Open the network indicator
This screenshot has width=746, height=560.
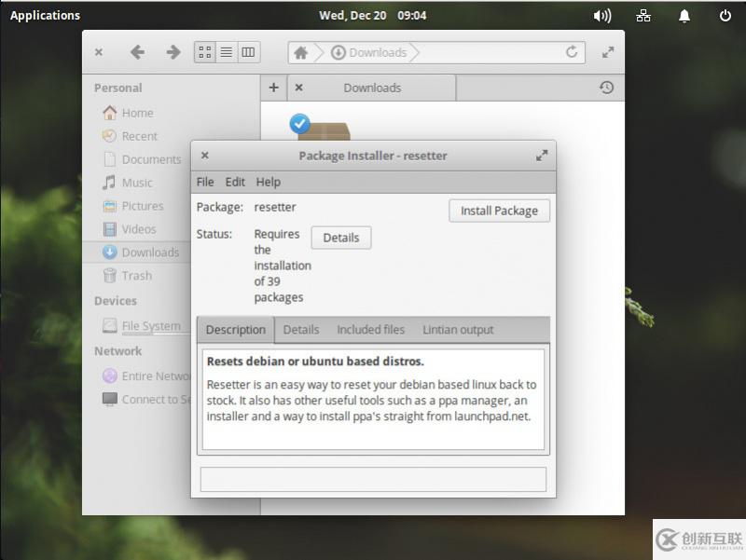tap(643, 16)
